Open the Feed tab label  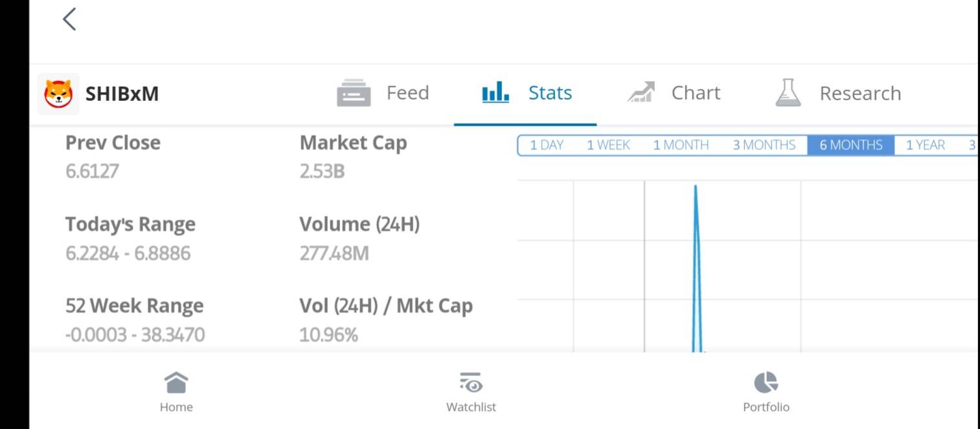click(x=407, y=93)
